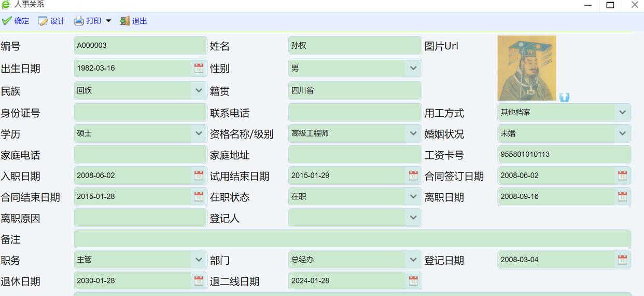
Task: Expand the 婚姻状况 dropdown
Action: pyautogui.click(x=622, y=133)
